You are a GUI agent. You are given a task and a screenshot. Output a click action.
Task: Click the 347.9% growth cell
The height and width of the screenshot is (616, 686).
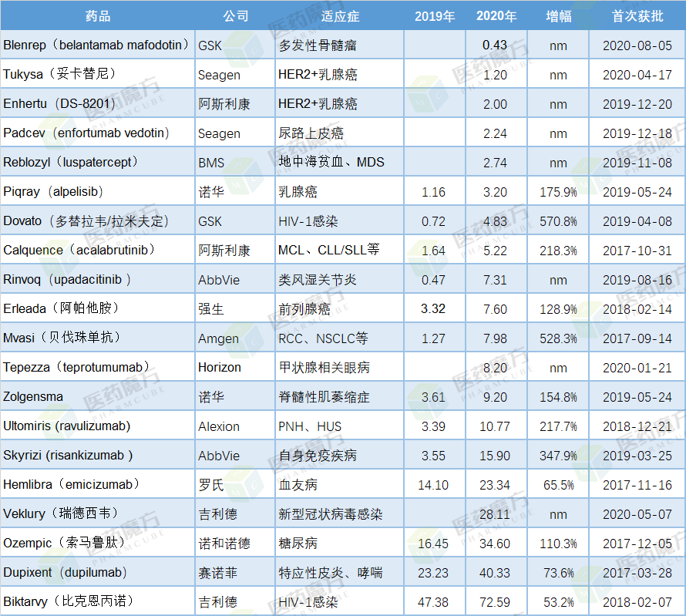tap(558, 455)
